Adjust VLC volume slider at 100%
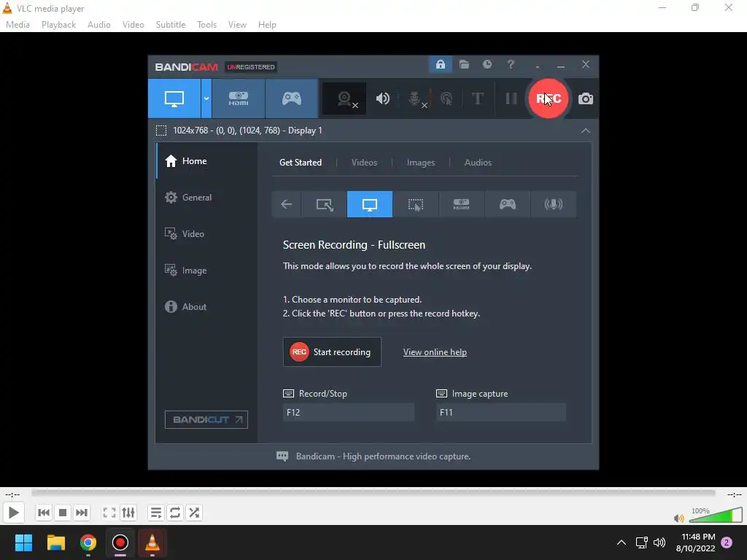The image size is (747, 560). (716, 516)
